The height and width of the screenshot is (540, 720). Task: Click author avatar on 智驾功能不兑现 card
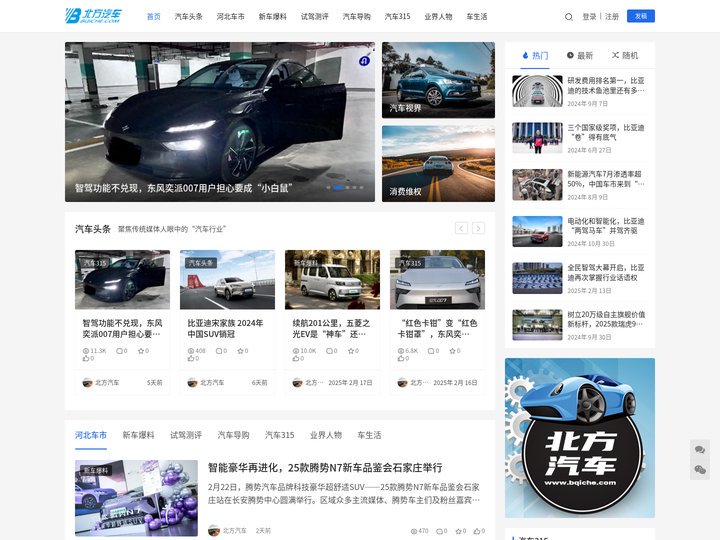coord(87,382)
